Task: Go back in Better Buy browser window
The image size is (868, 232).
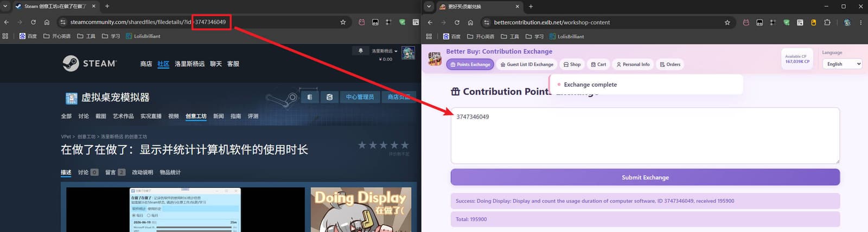Action: coord(430,22)
